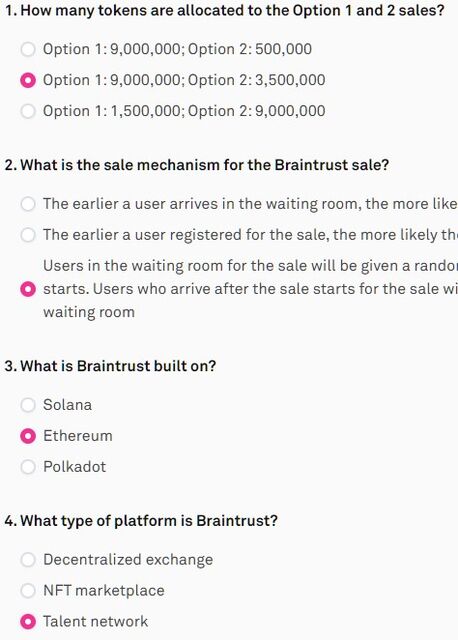
Task: Select Decentralized exchange platform type
Action: 28,560
